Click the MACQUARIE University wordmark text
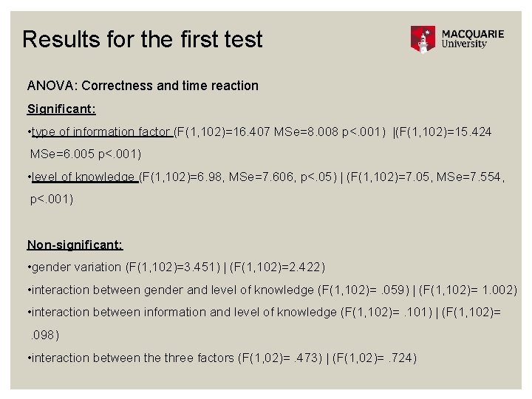This screenshot has width=532, height=399. 472,39
